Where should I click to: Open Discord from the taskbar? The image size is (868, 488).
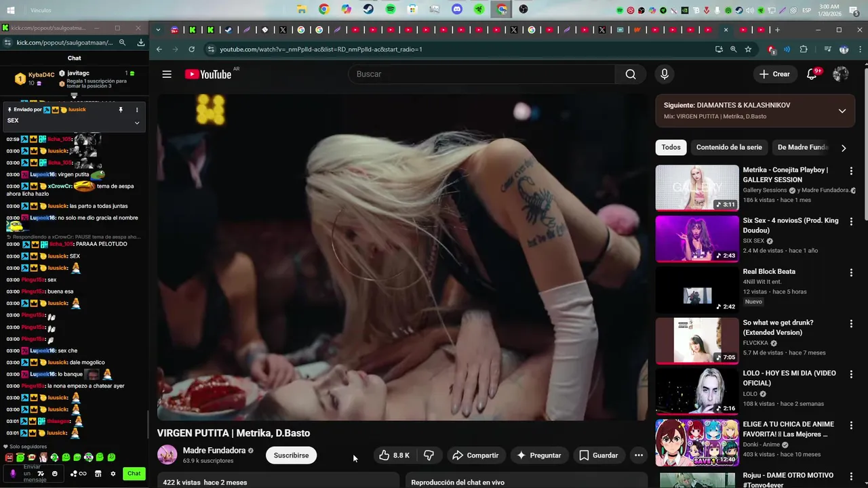click(x=457, y=9)
